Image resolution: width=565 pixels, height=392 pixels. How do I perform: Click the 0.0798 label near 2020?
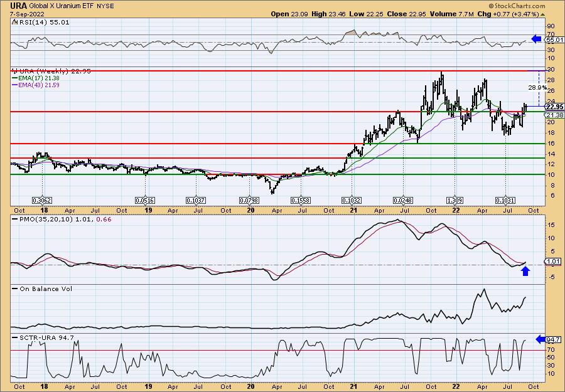point(249,200)
